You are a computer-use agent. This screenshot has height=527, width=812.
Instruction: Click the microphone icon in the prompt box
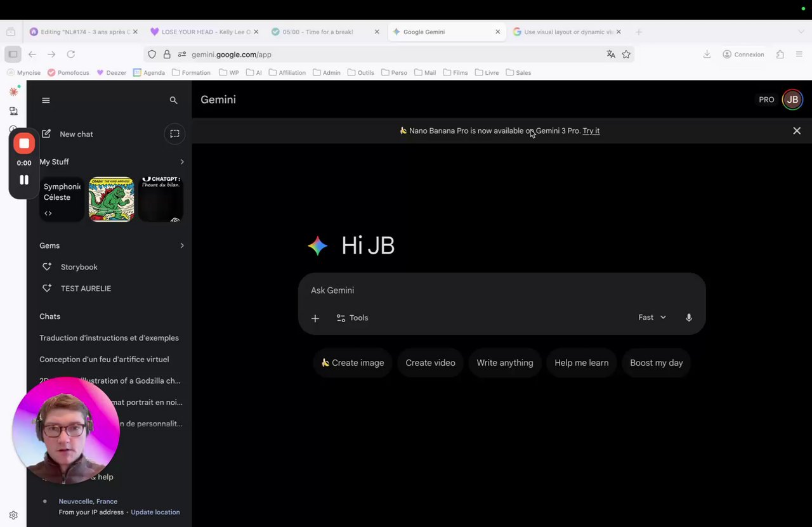pos(689,318)
